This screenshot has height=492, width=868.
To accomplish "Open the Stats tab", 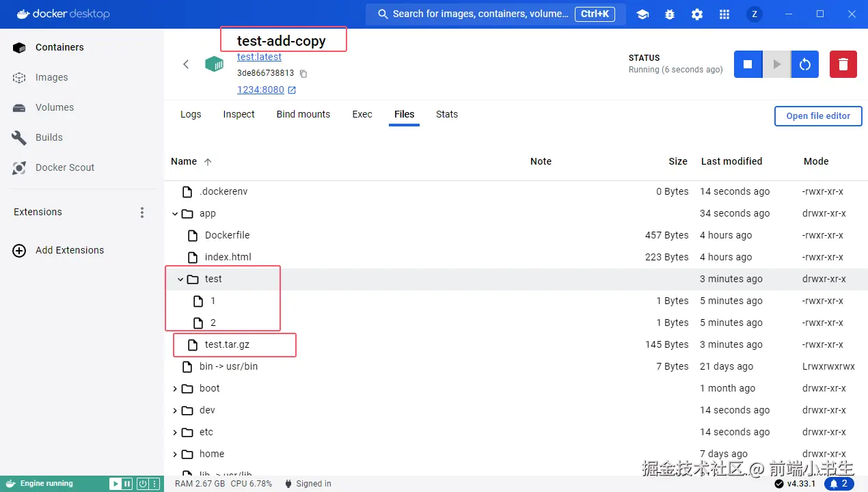I will coord(447,114).
